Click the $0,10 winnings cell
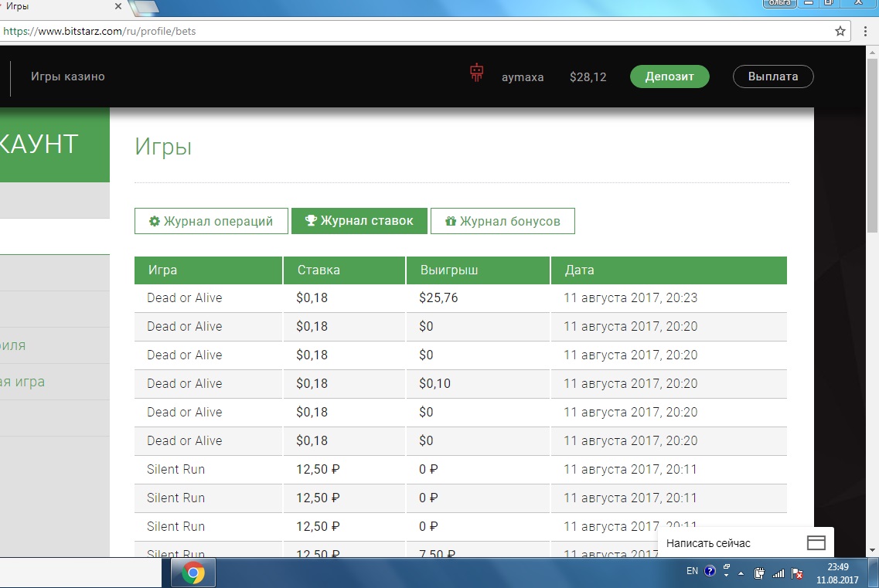Viewport: 879px width, 588px height. (x=434, y=383)
